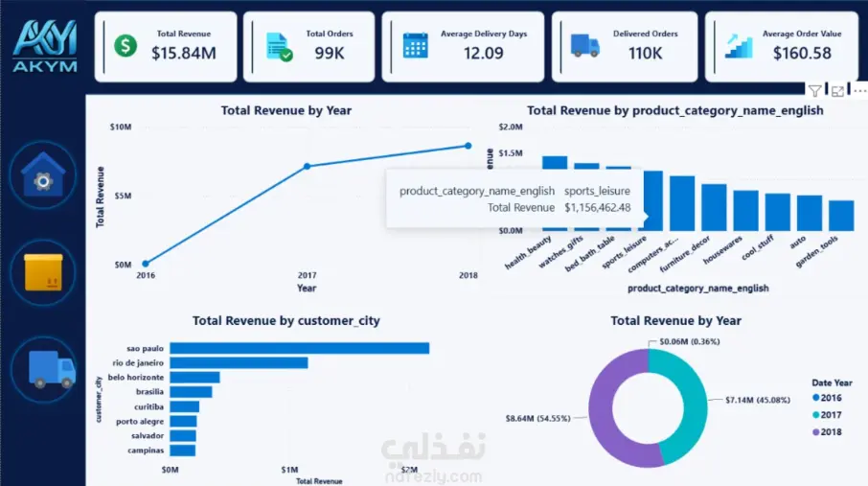Click the green dollar Total Revenue icon
Screen dimensions: 868x486
point(126,45)
